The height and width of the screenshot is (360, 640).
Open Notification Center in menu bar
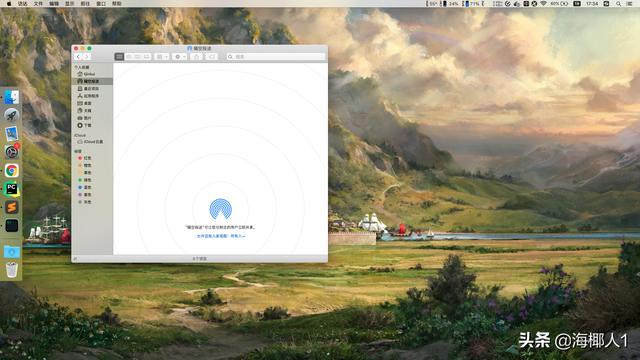(x=629, y=4)
